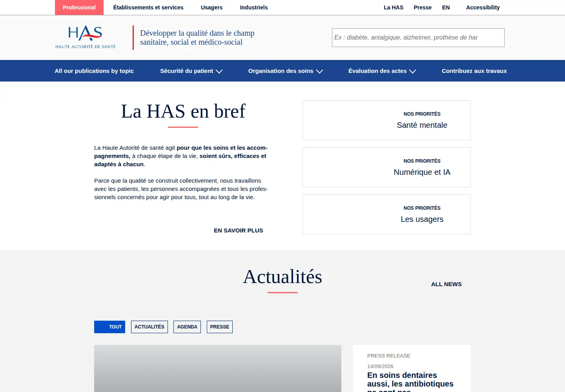The height and width of the screenshot is (392, 565).
Task: Click the paragraph starting Parce que la qualité
Action: point(181,189)
